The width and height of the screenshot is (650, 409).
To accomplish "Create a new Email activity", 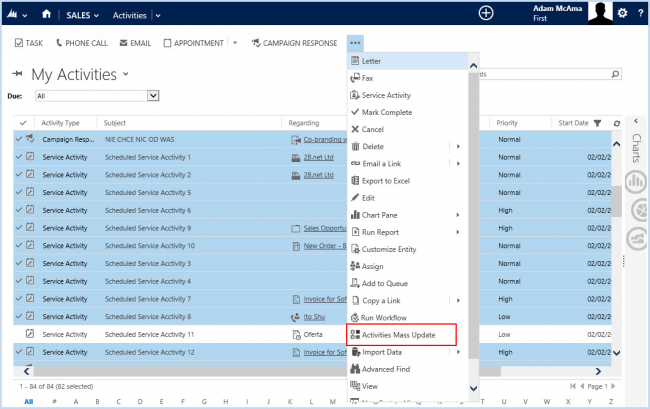I will pos(135,43).
